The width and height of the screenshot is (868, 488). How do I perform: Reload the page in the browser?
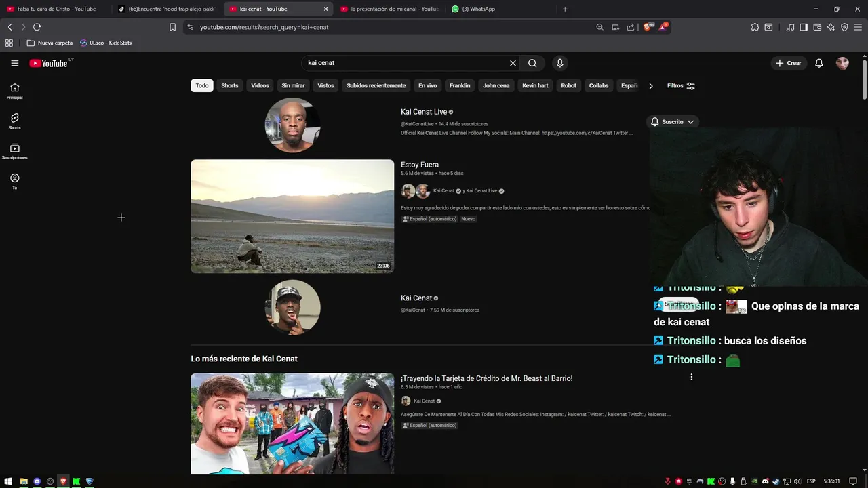tap(37, 27)
